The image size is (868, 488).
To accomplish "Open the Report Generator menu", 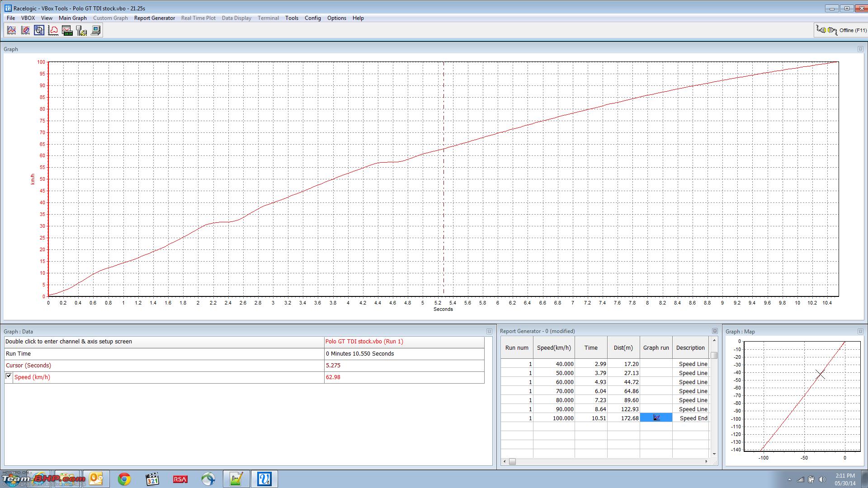I will [x=155, y=18].
